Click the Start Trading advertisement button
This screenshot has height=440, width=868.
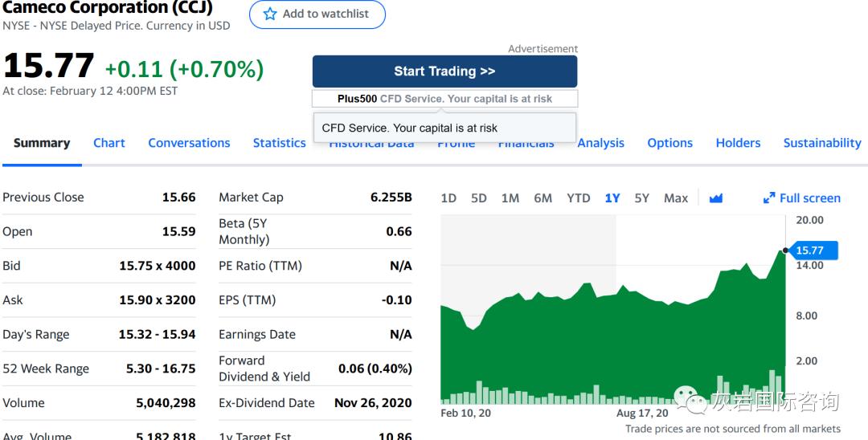445,71
